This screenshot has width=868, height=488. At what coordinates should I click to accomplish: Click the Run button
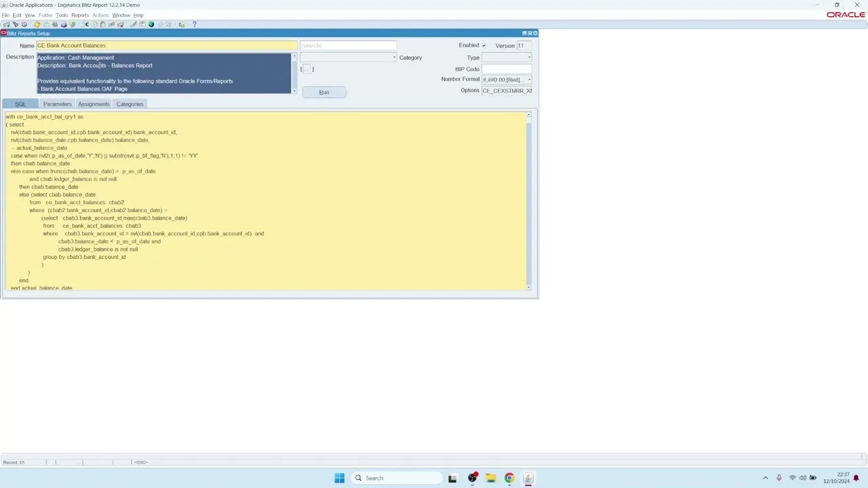tap(324, 92)
